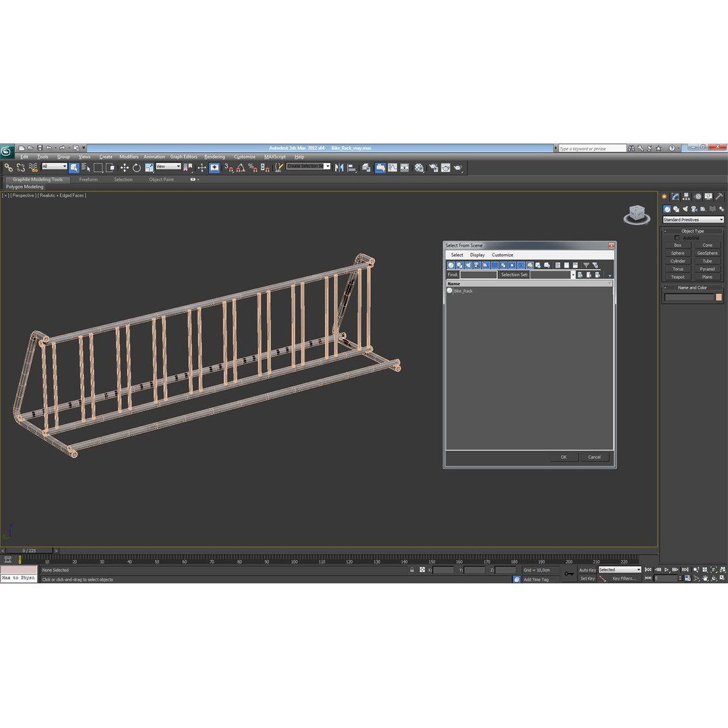
Task: Open Render Setup icon
Action: point(433,168)
